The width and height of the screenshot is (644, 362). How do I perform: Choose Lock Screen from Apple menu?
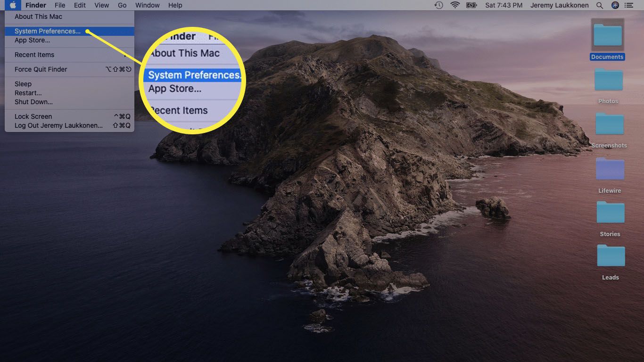(69, 116)
